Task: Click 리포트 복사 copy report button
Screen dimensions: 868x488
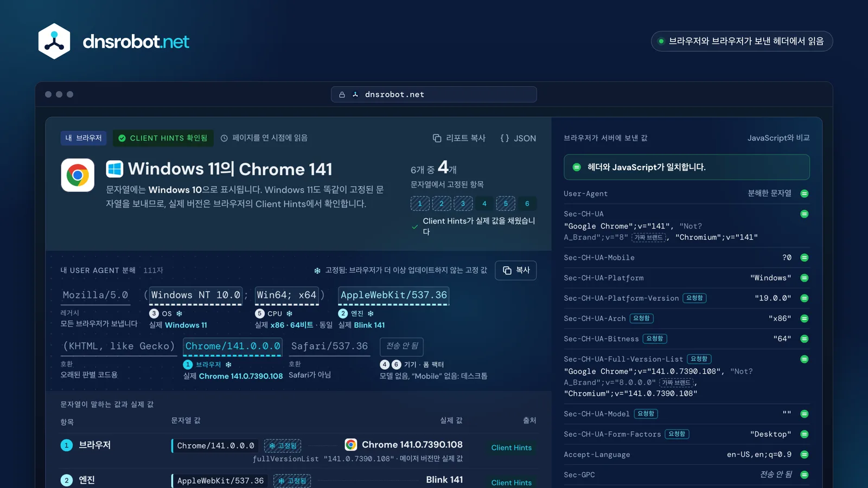Action: click(459, 138)
